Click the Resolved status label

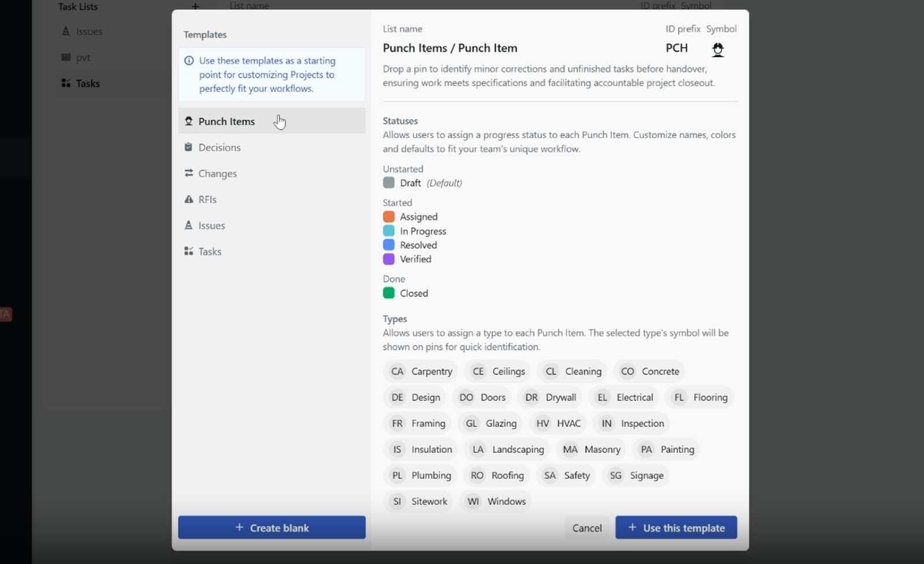pyautogui.click(x=418, y=245)
